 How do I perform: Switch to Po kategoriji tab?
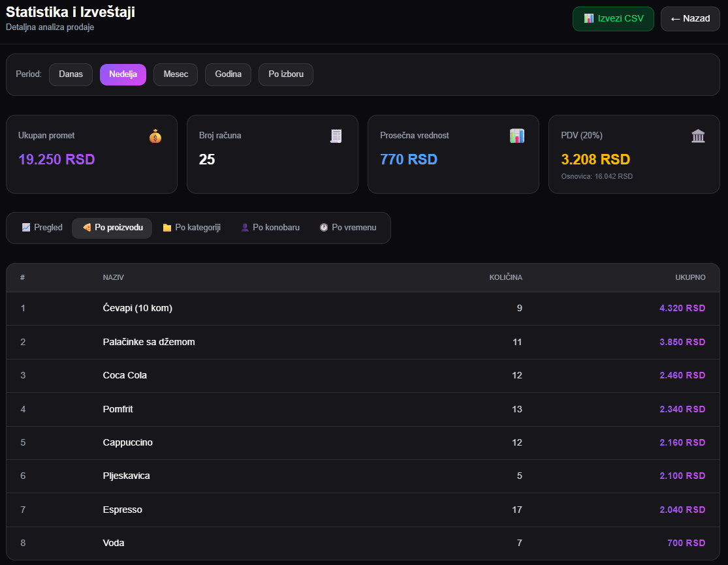coord(192,228)
